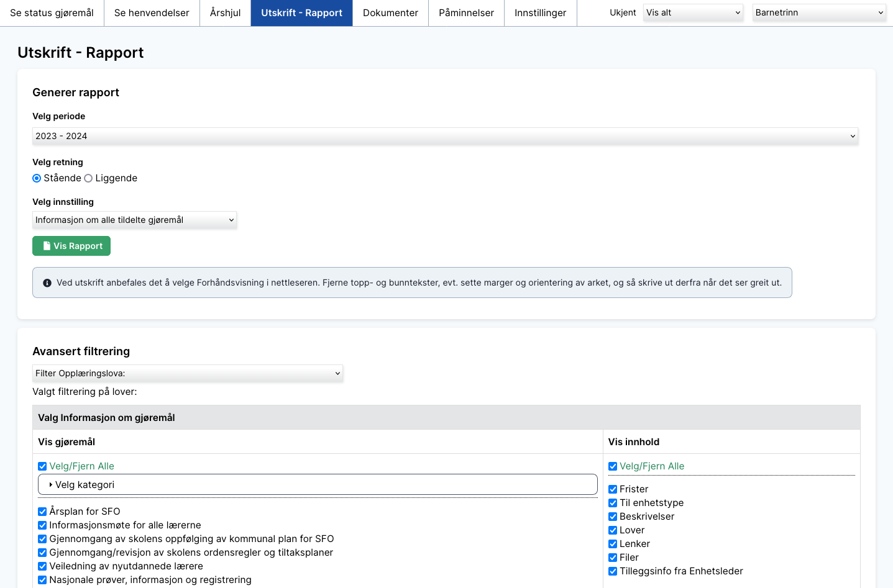Toggle 'Gjennomgang av skolens oppfølging av kommunal plan' checkbox
This screenshot has width=893, height=588.
(x=42, y=539)
